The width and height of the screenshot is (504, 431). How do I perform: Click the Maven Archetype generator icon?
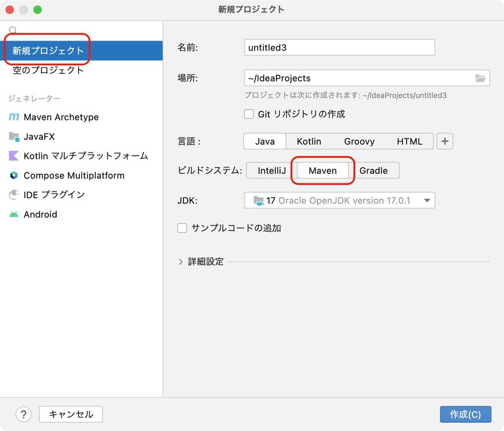[x=14, y=117]
